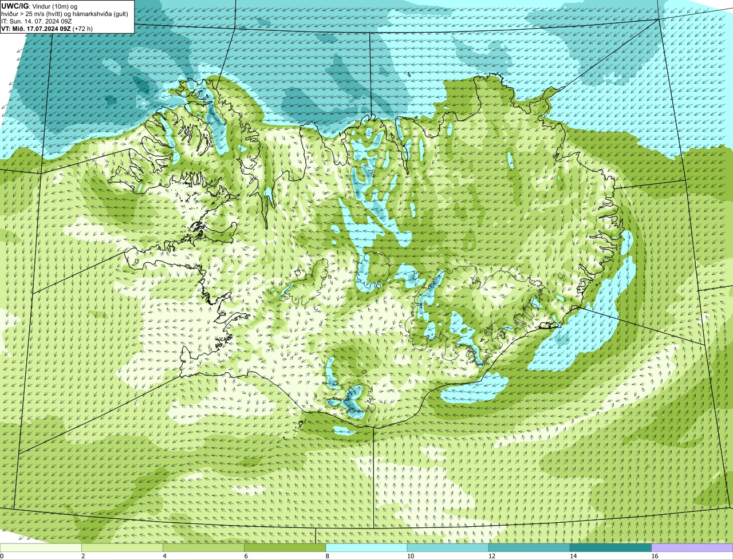Viewport: 733px width, 560px height.
Task: Click the legend label '0'
Action: tap(2, 556)
